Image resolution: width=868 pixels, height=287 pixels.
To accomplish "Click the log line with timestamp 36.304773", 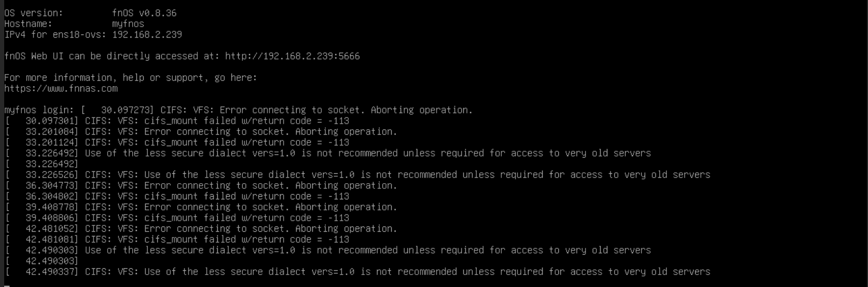I will 201,186.
